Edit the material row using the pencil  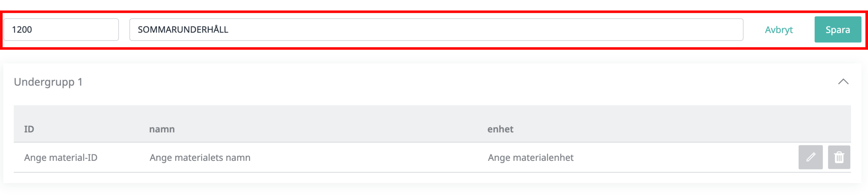tap(810, 157)
